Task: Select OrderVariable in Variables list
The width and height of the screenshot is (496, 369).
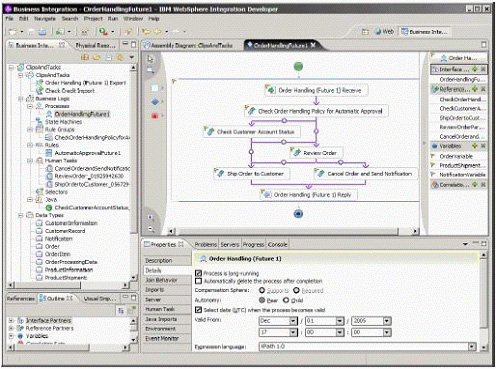Action: [456, 156]
